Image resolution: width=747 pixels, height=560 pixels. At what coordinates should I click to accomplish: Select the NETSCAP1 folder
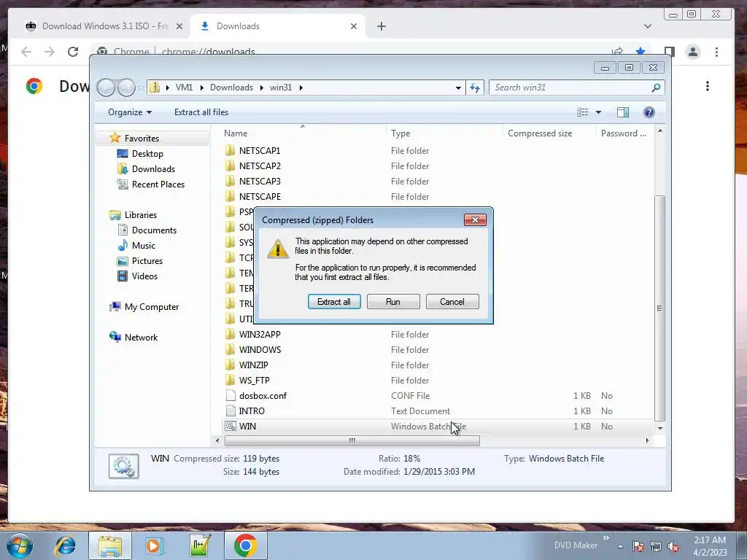(260, 150)
